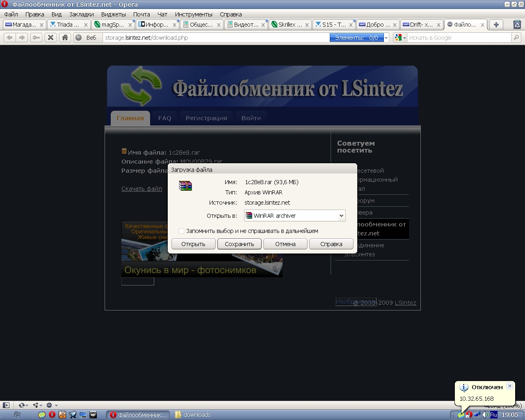Open the Закладки menu
525x420 pixels.
click(x=81, y=14)
